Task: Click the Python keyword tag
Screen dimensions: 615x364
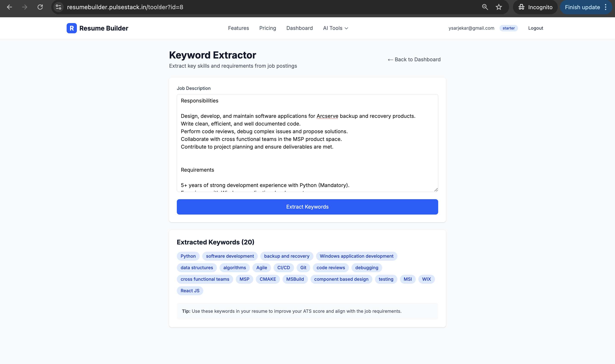Action: pos(188,256)
